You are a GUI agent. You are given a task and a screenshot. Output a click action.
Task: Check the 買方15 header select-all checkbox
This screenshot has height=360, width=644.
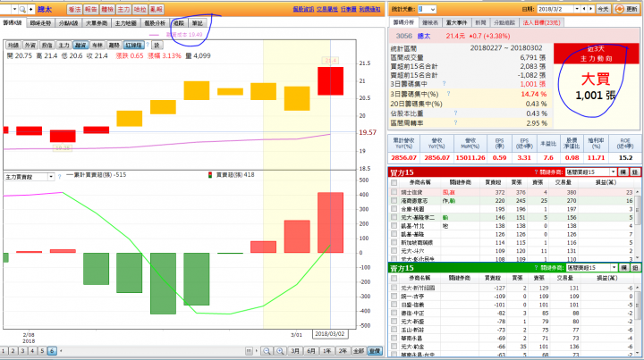click(x=394, y=182)
